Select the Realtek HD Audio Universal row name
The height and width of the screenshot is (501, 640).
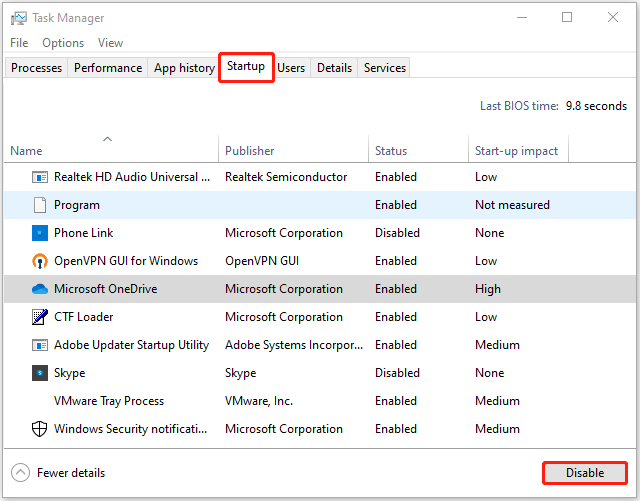point(132,177)
